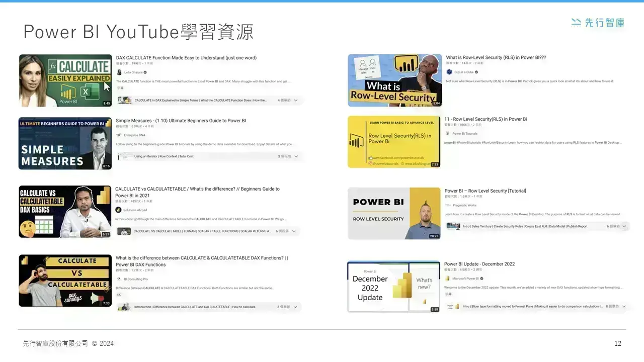Click 'CALCULATE in DAX Explained in Simple Terms' chapter text
Viewport: 644px width, 362px height.
point(201,100)
